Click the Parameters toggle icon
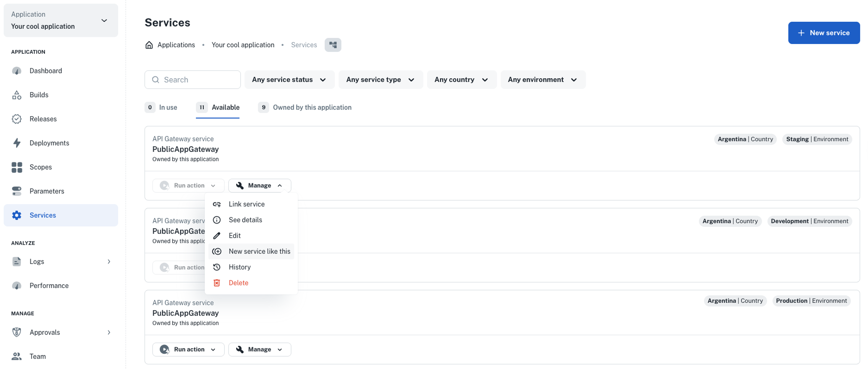This screenshot has height=369, width=868. [17, 191]
